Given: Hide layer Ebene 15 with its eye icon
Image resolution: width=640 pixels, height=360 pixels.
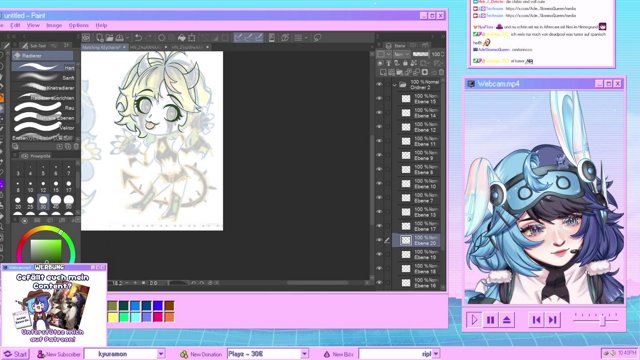Looking at the screenshot, I should click(x=379, y=98).
